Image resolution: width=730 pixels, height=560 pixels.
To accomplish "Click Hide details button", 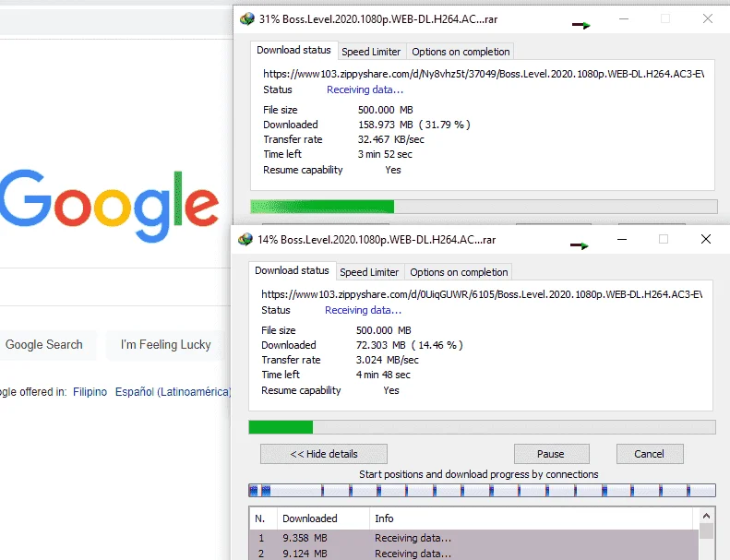I will pyautogui.click(x=324, y=454).
